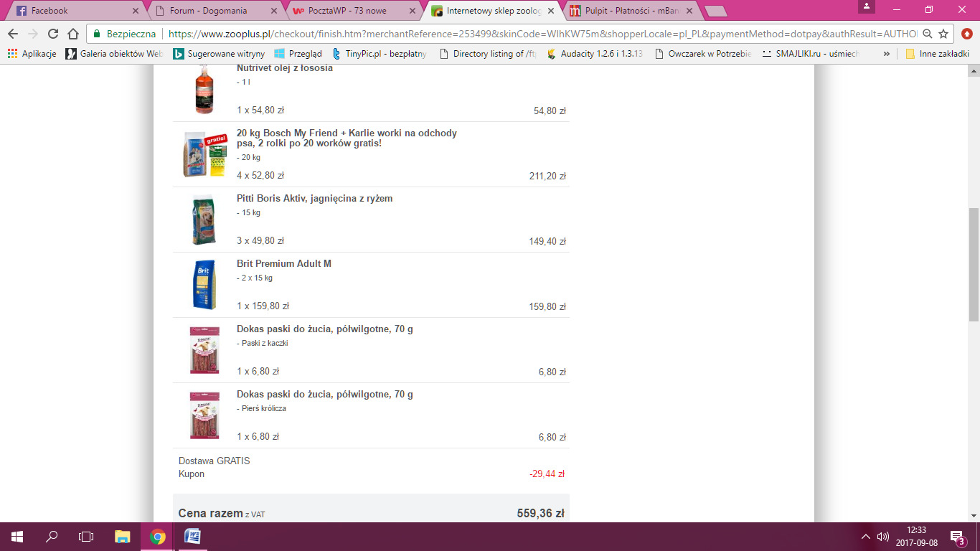The image size is (980, 551).
Task: Click the Nutrivet olej z łososia title
Action: click(285, 68)
